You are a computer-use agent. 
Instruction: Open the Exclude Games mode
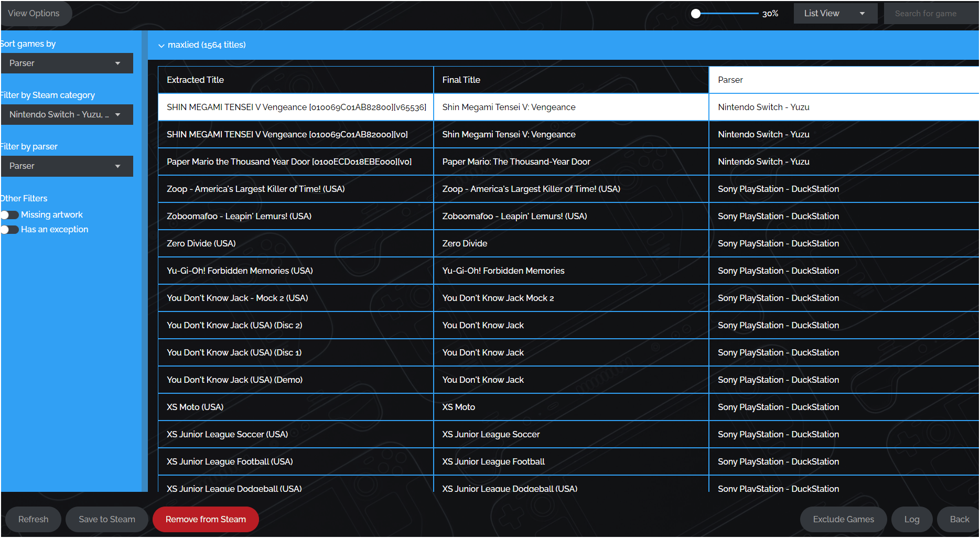[843, 519]
